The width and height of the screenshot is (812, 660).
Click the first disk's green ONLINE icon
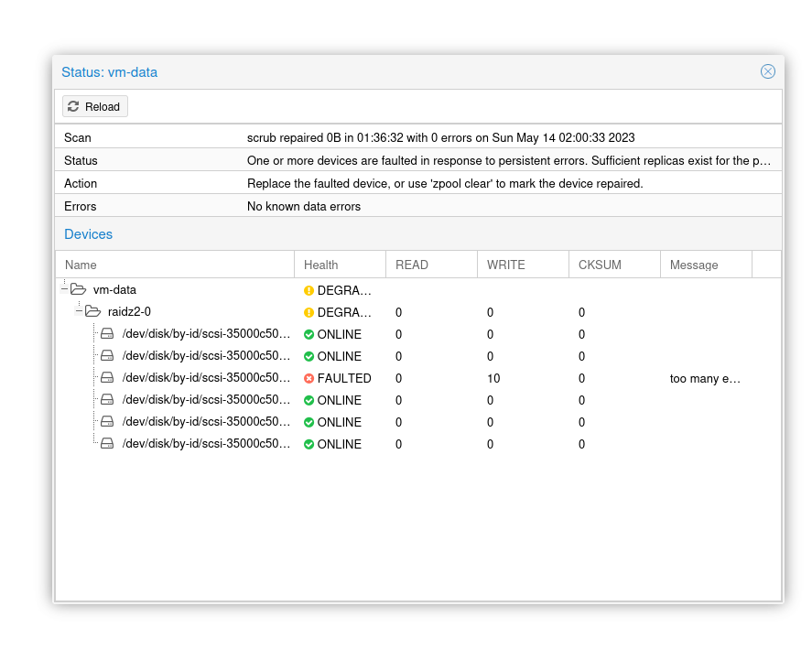pyautogui.click(x=309, y=334)
